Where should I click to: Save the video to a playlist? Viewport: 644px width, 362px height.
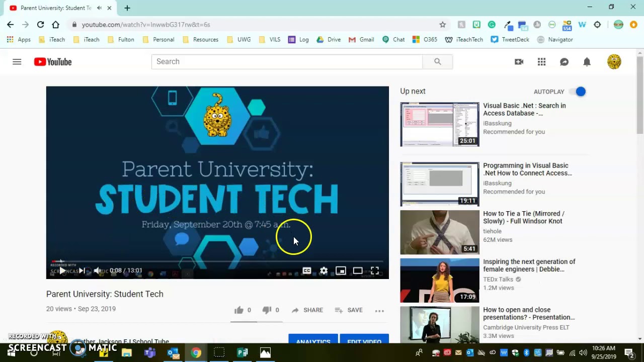349,310
